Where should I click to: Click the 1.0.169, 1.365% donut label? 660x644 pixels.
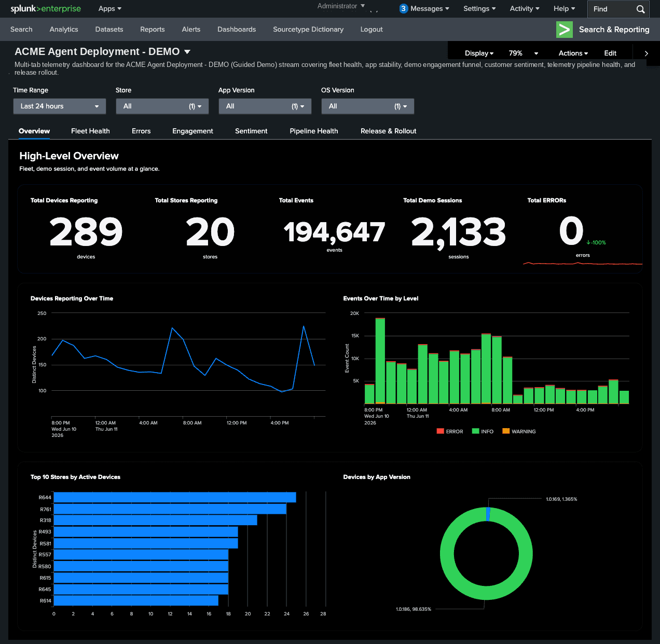561,499
